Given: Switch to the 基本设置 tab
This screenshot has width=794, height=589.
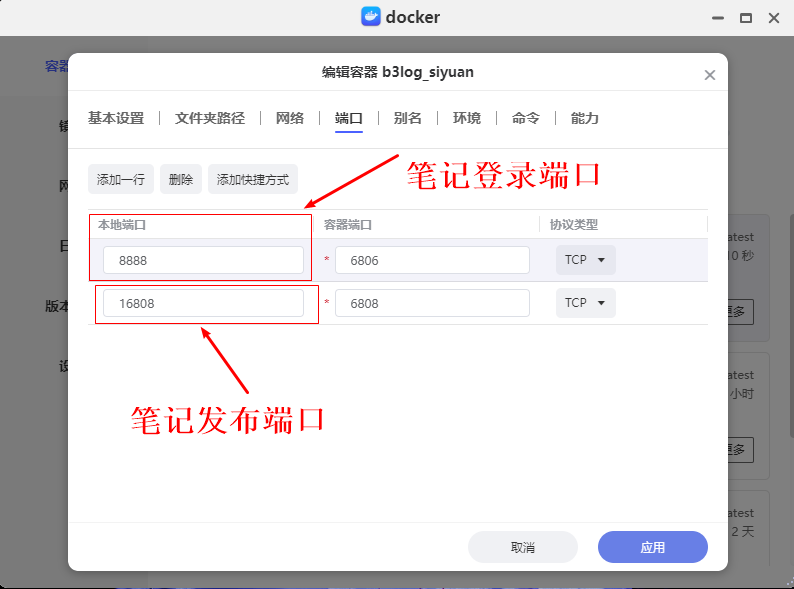Looking at the screenshot, I should click(x=116, y=119).
